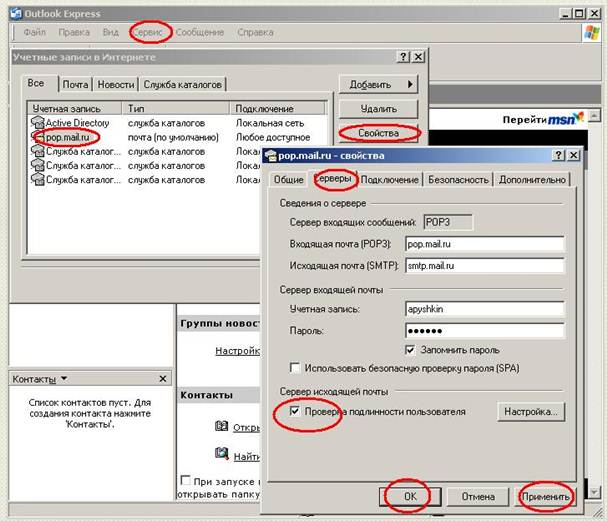
Task: Select the Серверы tab
Action: [x=333, y=178]
